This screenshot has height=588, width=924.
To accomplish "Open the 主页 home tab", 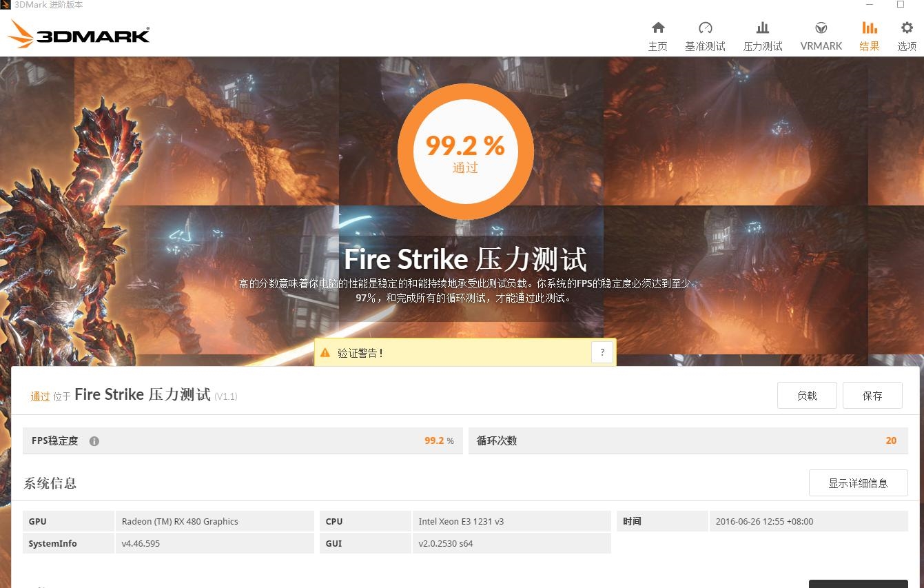I will pyautogui.click(x=658, y=37).
